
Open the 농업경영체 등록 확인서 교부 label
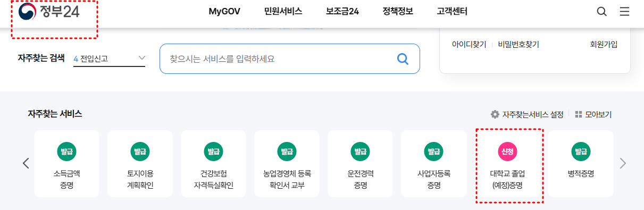pyautogui.click(x=287, y=179)
